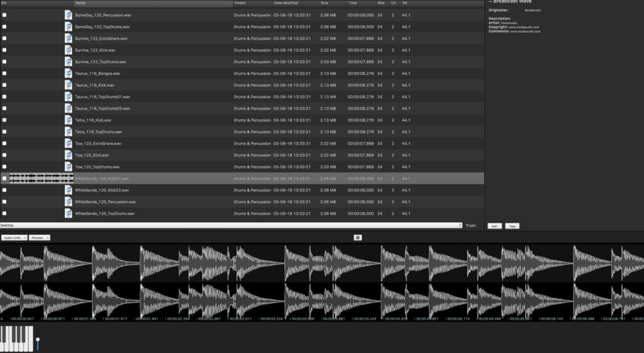Select file name Tow_122_TopDrums.wav
Image resolution: width=644 pixels, height=353 pixels.
[97, 167]
